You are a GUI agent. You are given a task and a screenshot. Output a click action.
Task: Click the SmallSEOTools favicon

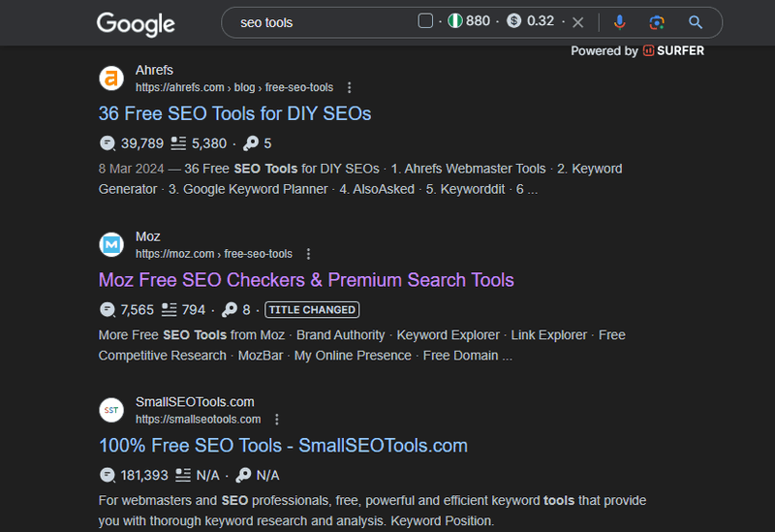[x=111, y=410]
